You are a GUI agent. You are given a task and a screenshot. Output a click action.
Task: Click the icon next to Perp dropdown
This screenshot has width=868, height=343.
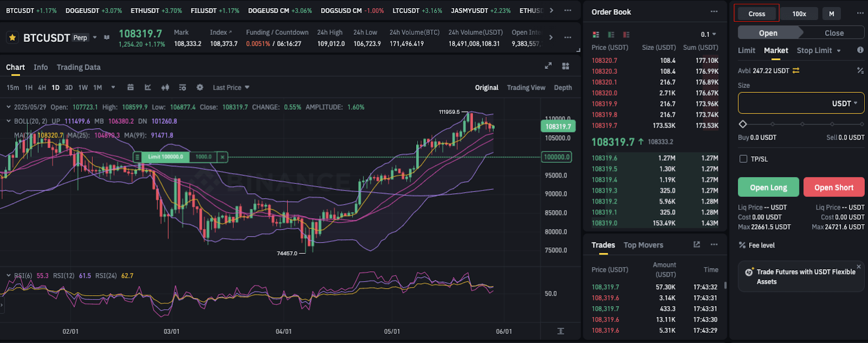tap(107, 37)
